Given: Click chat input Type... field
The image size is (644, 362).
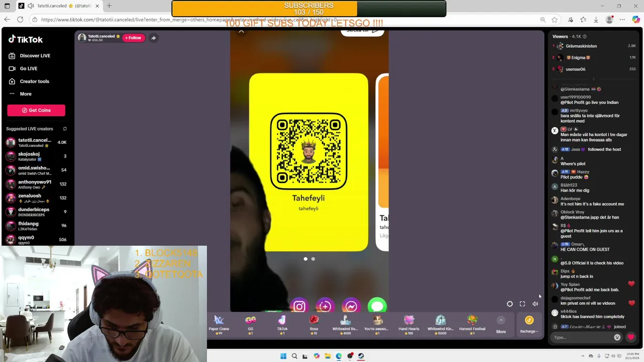Looking at the screenshot, I should (583, 337).
